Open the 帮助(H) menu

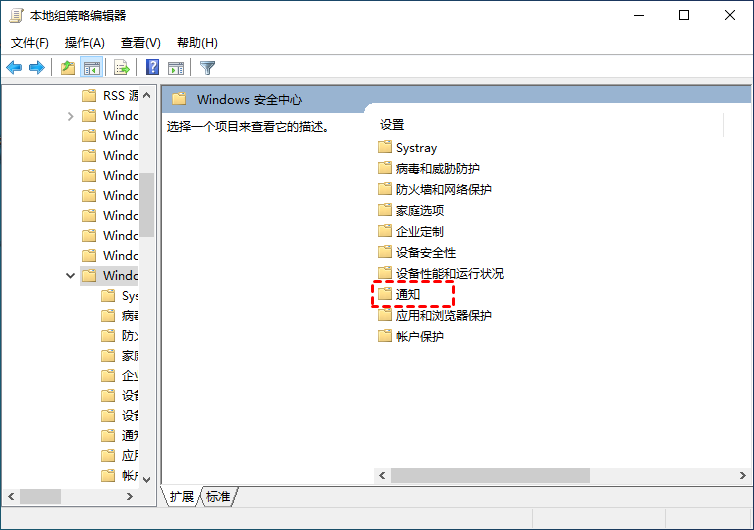(x=197, y=43)
